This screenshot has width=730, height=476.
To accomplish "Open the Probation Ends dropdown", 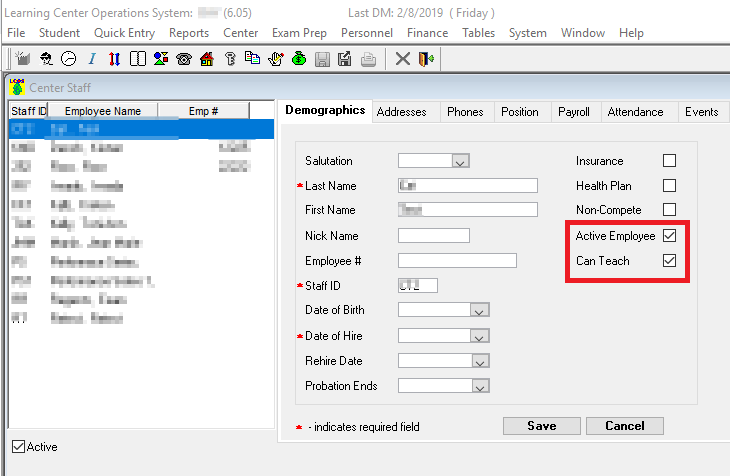I will click(x=480, y=386).
